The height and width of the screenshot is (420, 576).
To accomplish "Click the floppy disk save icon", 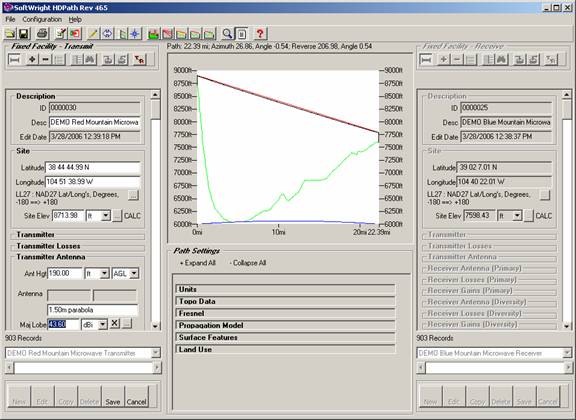I will 24,34.
